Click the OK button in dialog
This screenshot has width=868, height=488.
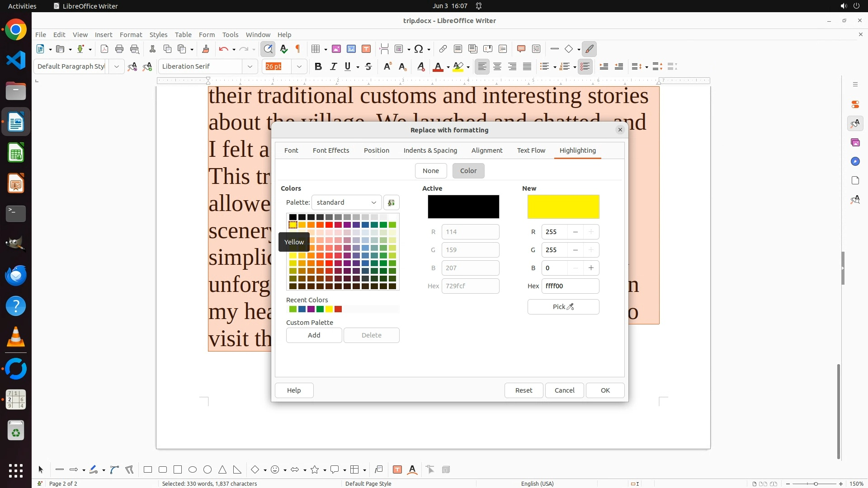coord(605,390)
